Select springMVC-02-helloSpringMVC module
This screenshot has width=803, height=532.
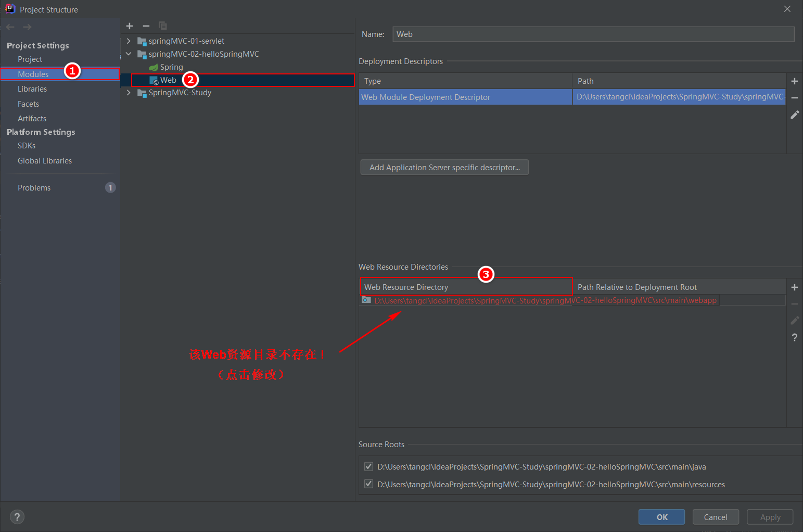(204, 54)
